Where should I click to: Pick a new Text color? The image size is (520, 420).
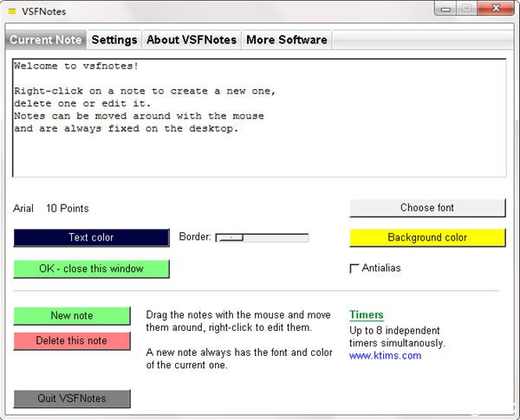tap(91, 237)
